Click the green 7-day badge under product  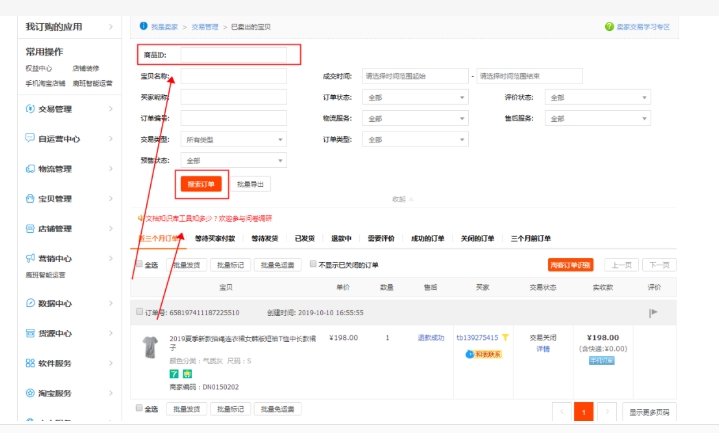click(x=174, y=374)
